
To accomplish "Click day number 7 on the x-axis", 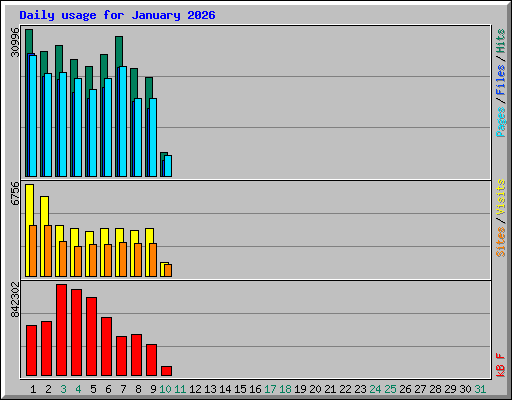I will point(123,389).
